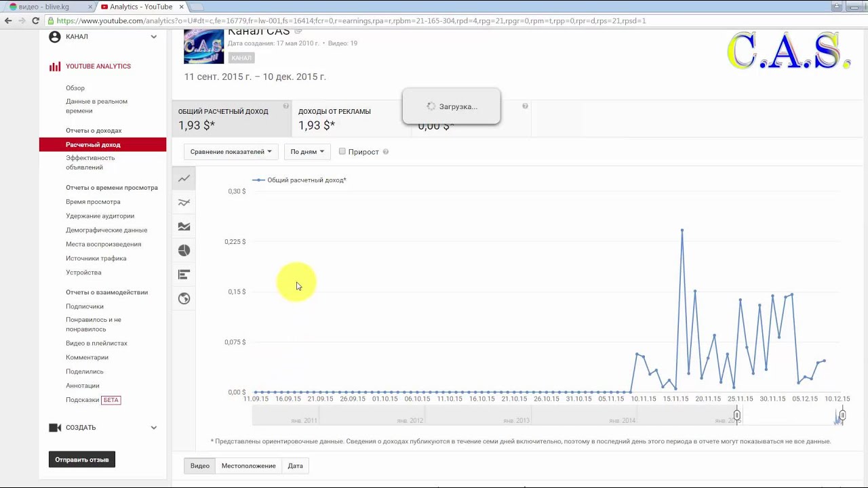The image size is (868, 488).
Task: Open the Удержание аудитории report
Action: click(100, 216)
